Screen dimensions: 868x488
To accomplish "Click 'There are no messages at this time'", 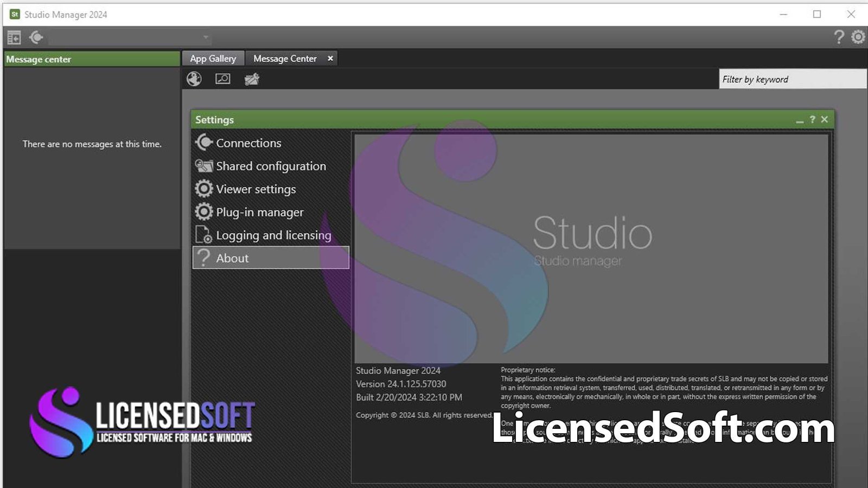I will [x=92, y=144].
